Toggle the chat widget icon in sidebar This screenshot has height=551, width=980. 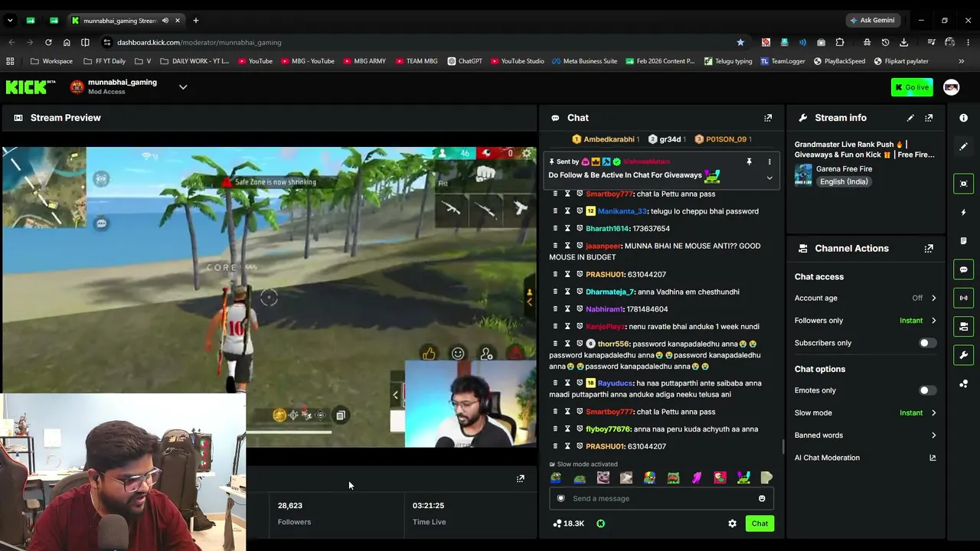(963, 269)
